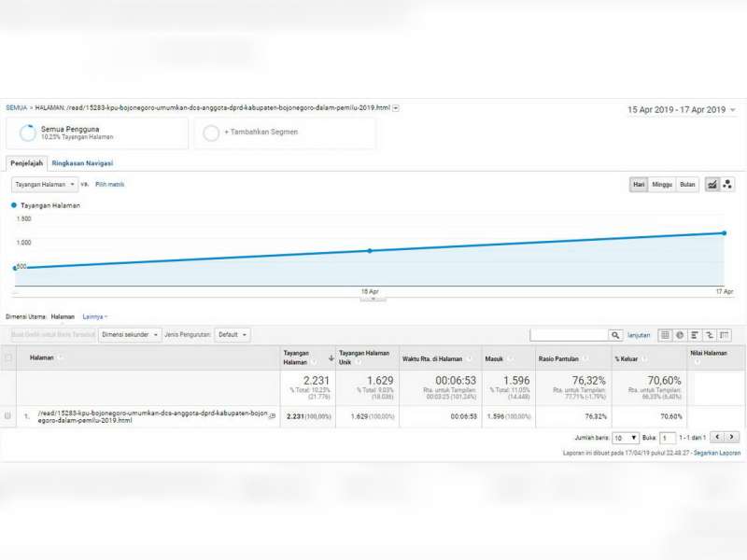Viewport: 747px width, 560px height.
Task: Expand the Dimensi sekunder dropdown
Action: (x=130, y=335)
